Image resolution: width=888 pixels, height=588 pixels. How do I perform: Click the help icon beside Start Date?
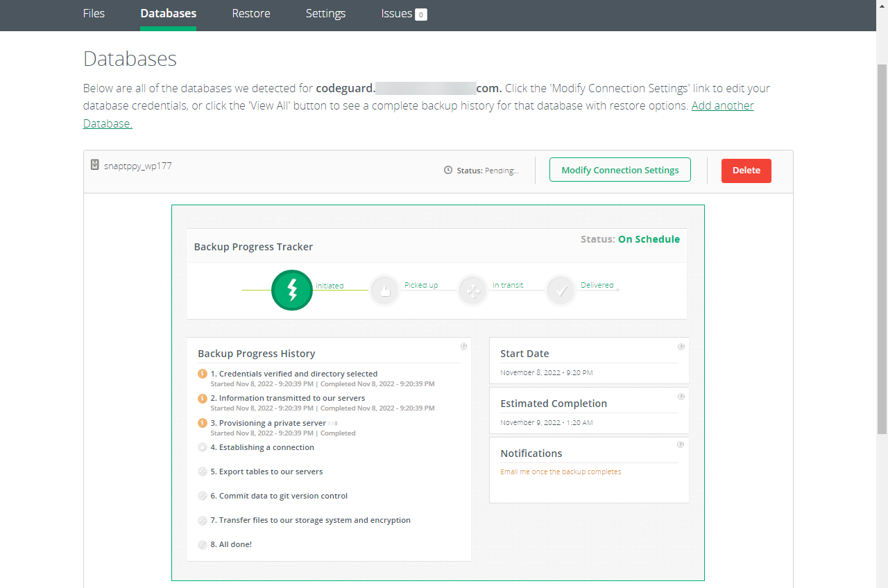tap(681, 347)
